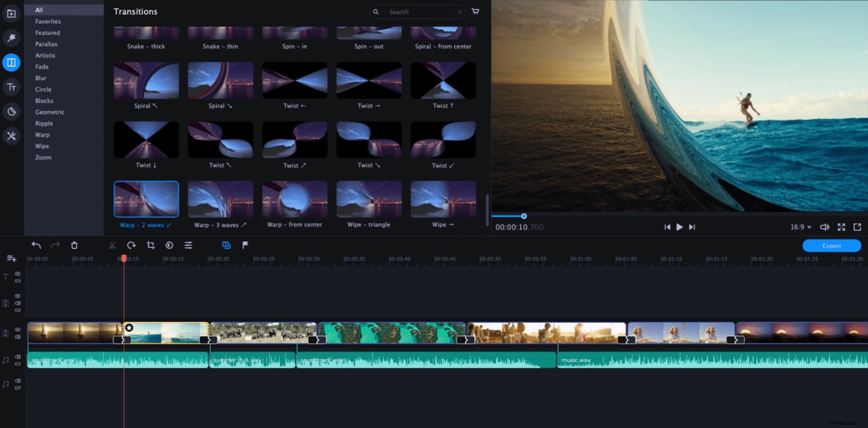Toggle link on the bottom audio track
Image resolution: width=868 pixels, height=428 pixels.
coord(18,388)
